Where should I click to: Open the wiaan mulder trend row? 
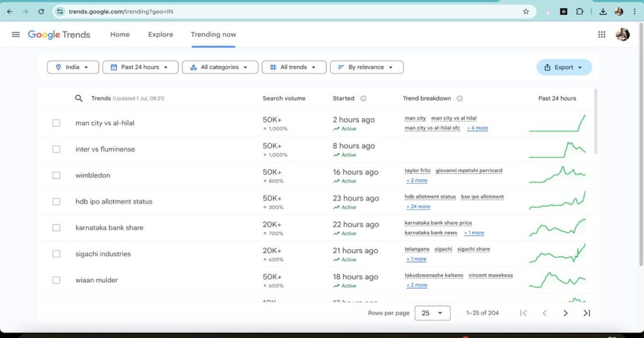(96, 280)
